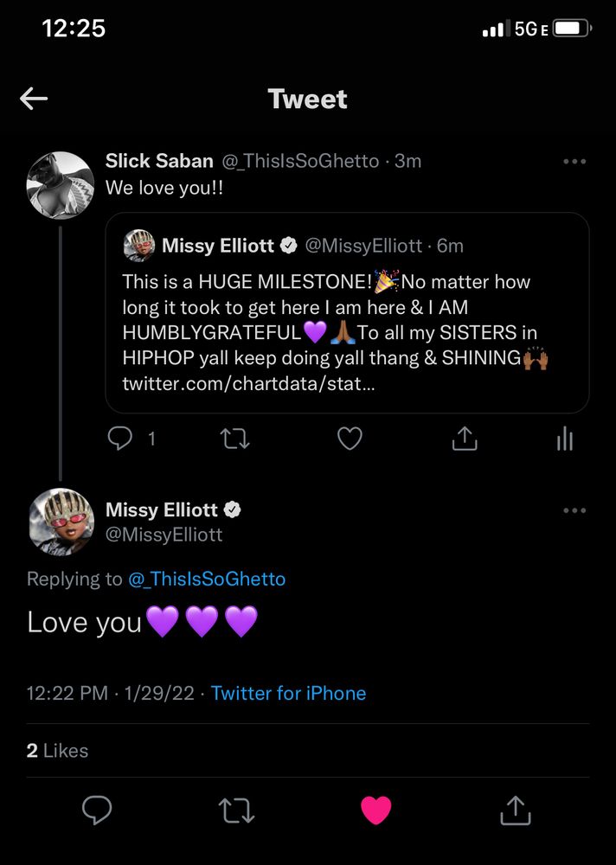This screenshot has height=865, width=616.
Task: Tap the Twitter for iPhone source link
Action: (288, 693)
